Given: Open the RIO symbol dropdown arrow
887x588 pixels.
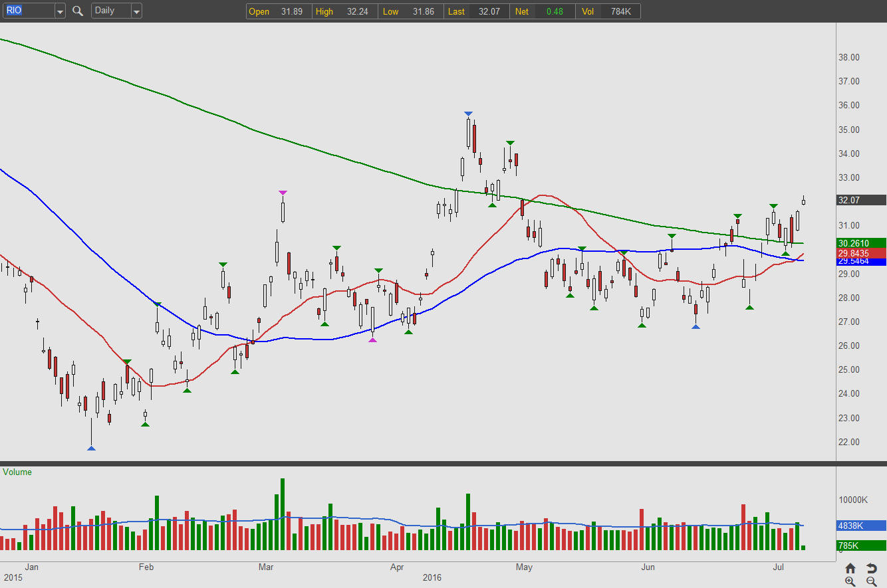Looking at the screenshot, I should pyautogui.click(x=60, y=11).
